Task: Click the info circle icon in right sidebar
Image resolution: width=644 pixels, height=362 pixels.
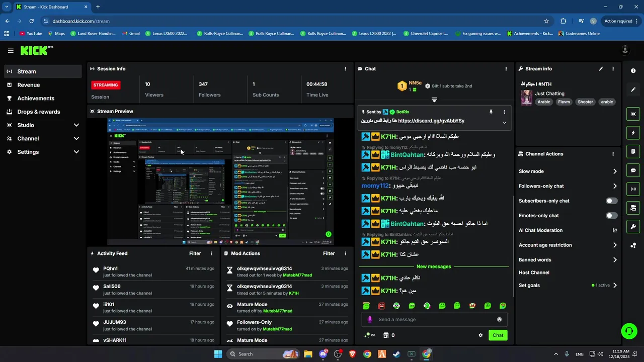Action: tap(633, 71)
